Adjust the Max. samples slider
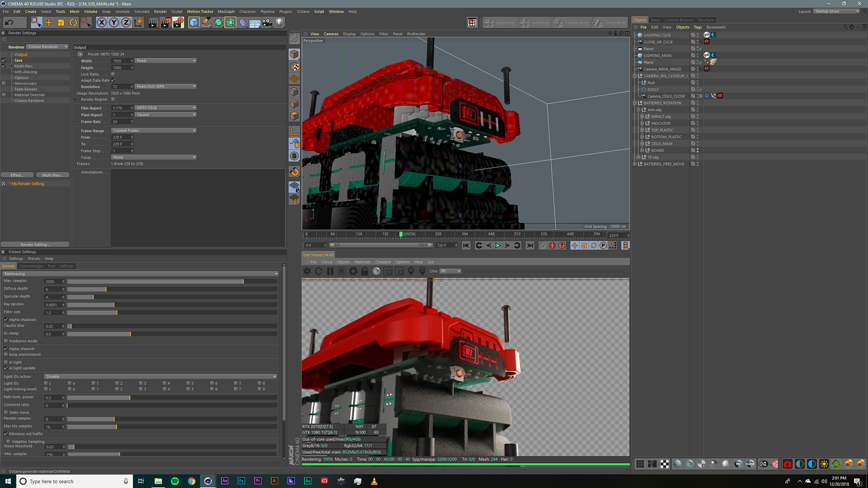The height and width of the screenshot is (488, 868). [243, 282]
